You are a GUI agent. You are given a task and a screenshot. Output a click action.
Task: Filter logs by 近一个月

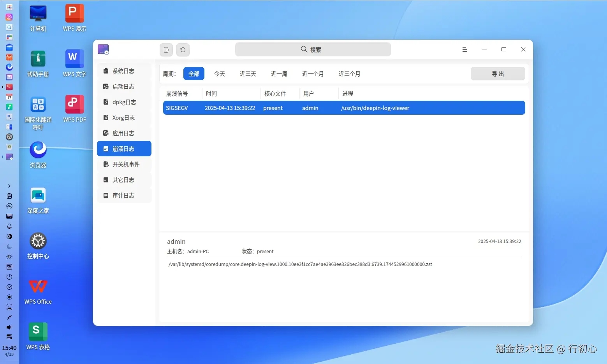[313, 74]
